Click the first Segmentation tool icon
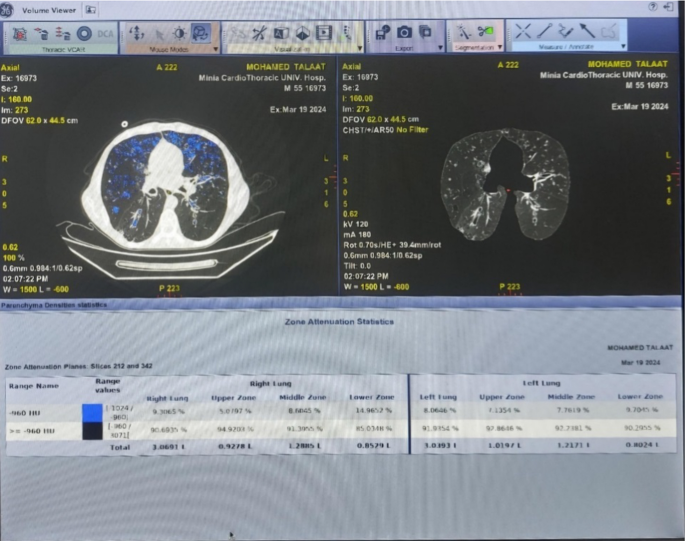 pyautogui.click(x=464, y=32)
